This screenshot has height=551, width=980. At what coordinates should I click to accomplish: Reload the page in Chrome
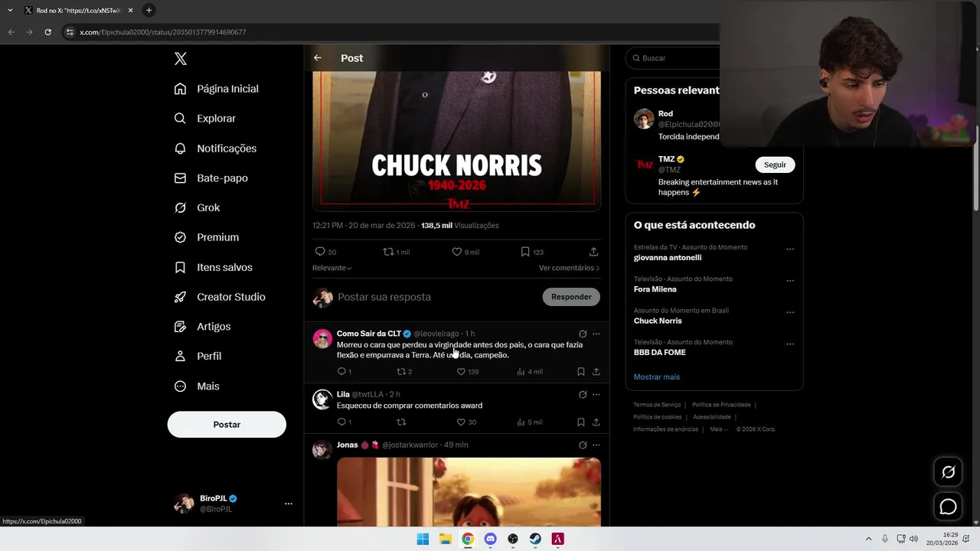pos(47,32)
